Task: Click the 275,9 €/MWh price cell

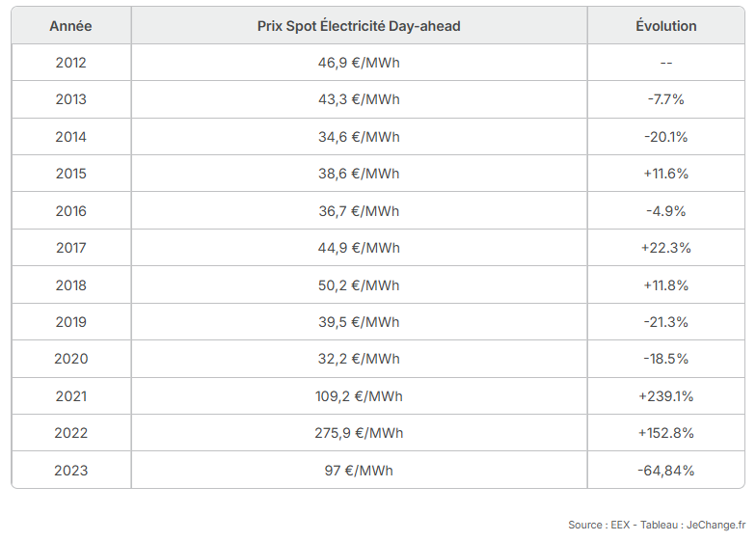Action: 359,432
